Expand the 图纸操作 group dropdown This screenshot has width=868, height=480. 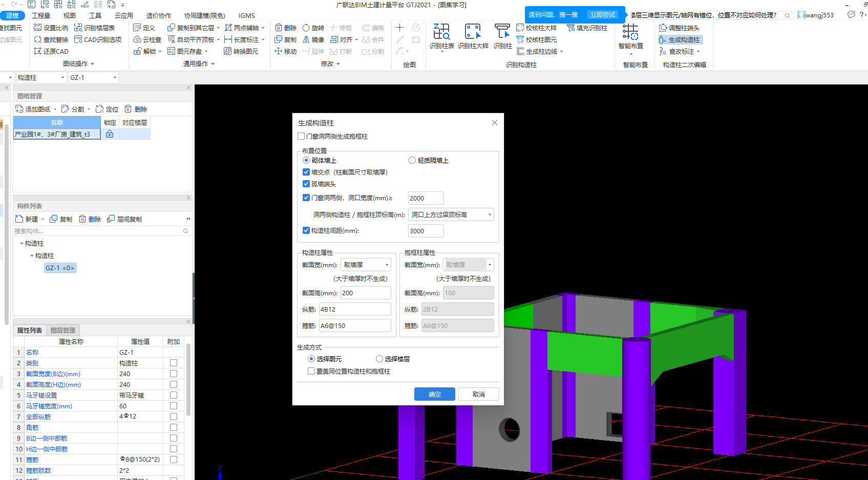tap(93, 64)
